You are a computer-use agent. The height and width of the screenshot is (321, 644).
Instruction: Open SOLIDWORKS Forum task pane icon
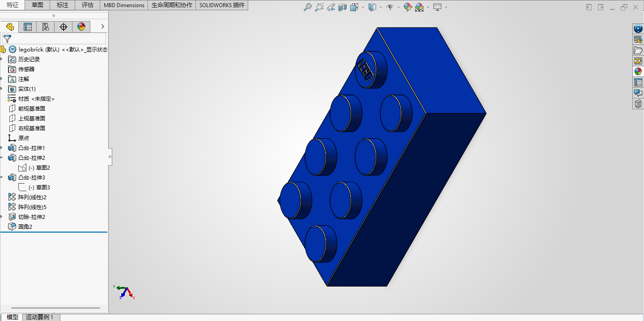click(638, 93)
